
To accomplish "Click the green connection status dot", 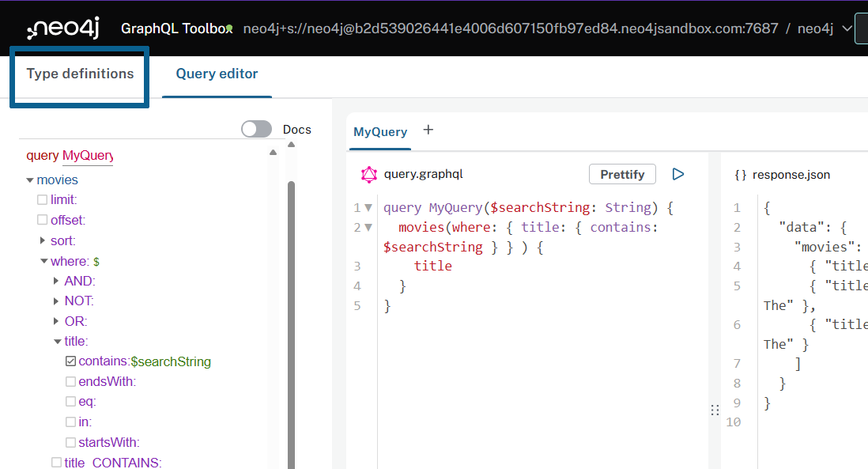I will (x=229, y=28).
